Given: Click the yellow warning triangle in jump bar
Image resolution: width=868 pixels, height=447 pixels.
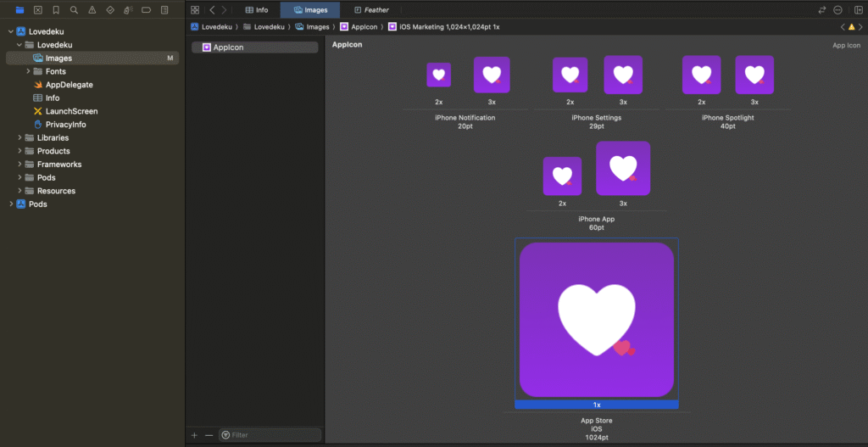Looking at the screenshot, I should pyautogui.click(x=851, y=27).
